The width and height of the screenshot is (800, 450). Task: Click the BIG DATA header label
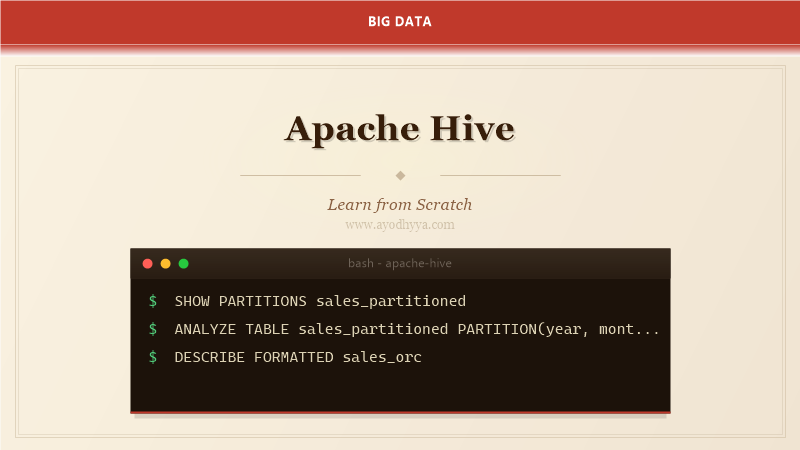tap(400, 21)
